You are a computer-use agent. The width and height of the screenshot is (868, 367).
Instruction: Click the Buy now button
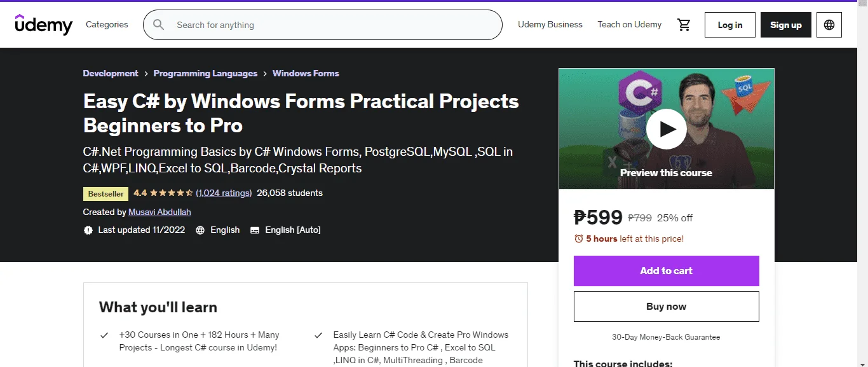click(666, 307)
